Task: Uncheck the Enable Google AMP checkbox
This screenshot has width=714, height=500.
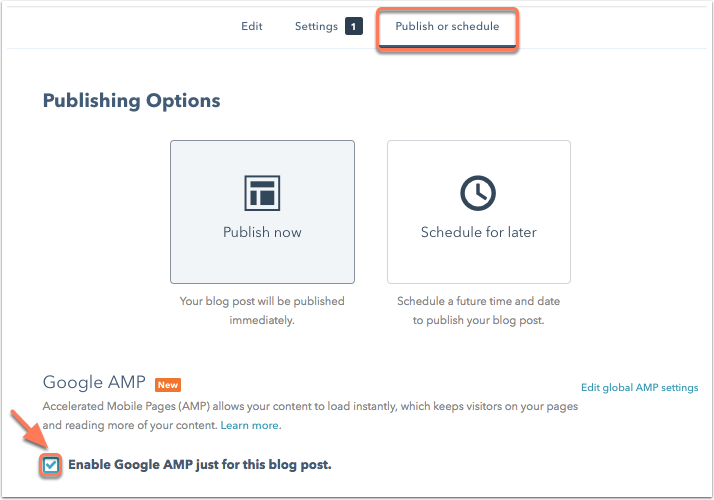Action: point(51,465)
